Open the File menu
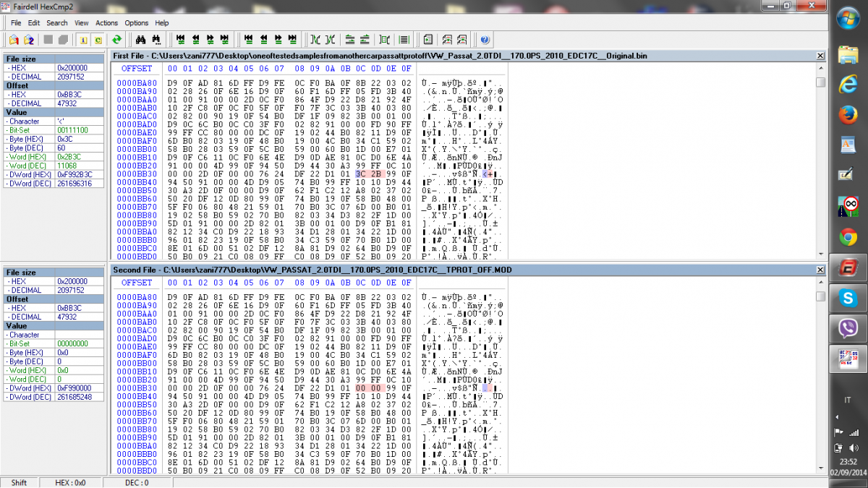868x488 pixels. 16,23
